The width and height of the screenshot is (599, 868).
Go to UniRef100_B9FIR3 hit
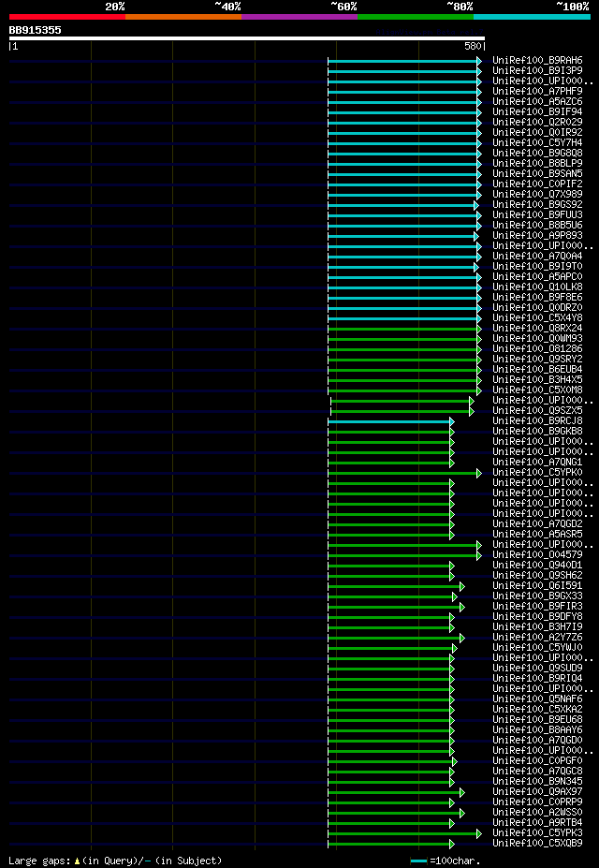(537, 607)
